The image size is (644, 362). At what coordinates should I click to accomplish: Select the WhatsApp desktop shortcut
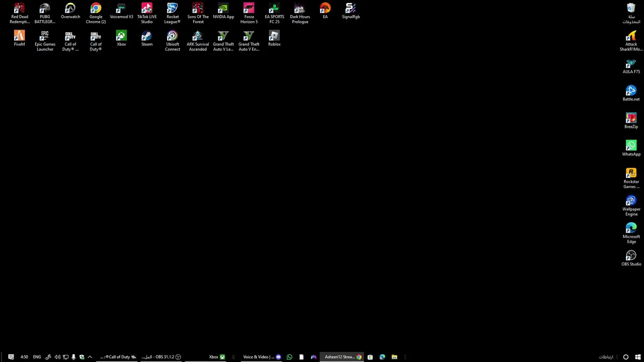click(631, 149)
